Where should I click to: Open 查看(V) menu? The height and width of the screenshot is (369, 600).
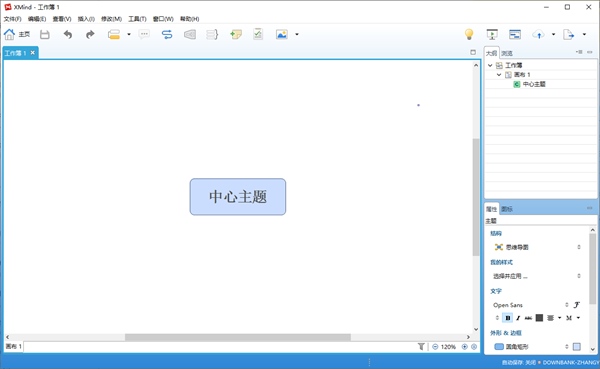[62, 19]
